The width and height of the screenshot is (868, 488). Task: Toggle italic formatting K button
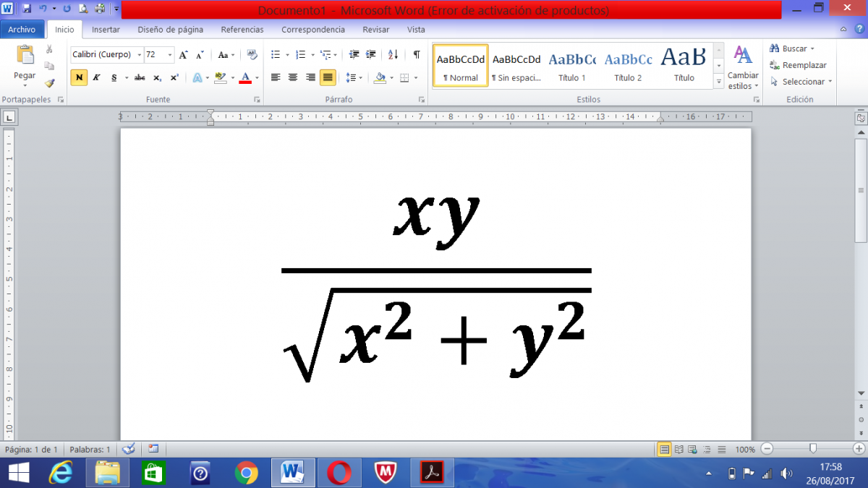tap(96, 77)
